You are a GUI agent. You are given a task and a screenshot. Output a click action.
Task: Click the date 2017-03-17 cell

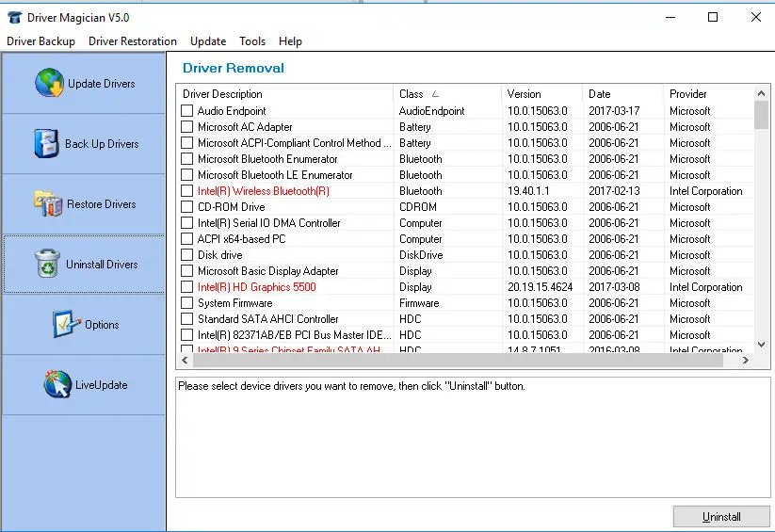(x=614, y=111)
